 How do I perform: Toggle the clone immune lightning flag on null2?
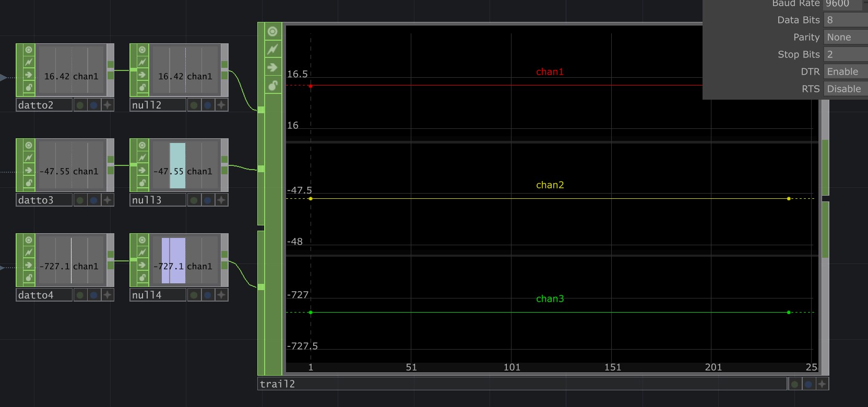tap(142, 62)
